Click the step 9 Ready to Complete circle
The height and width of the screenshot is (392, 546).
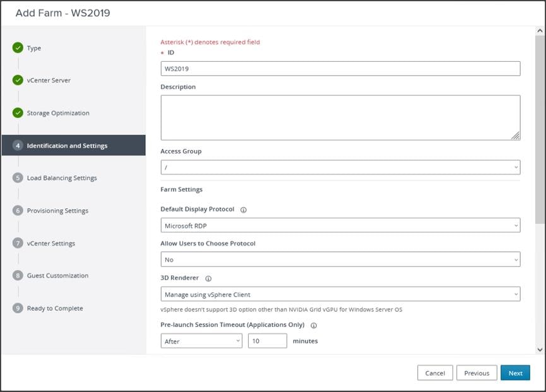[x=18, y=308]
